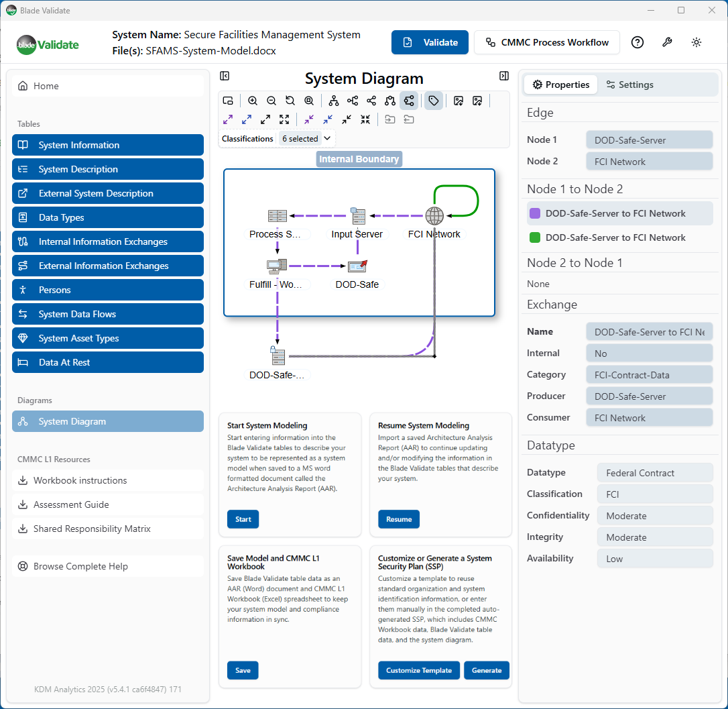
Task: Open the wrench tools icon in header
Action: click(667, 42)
